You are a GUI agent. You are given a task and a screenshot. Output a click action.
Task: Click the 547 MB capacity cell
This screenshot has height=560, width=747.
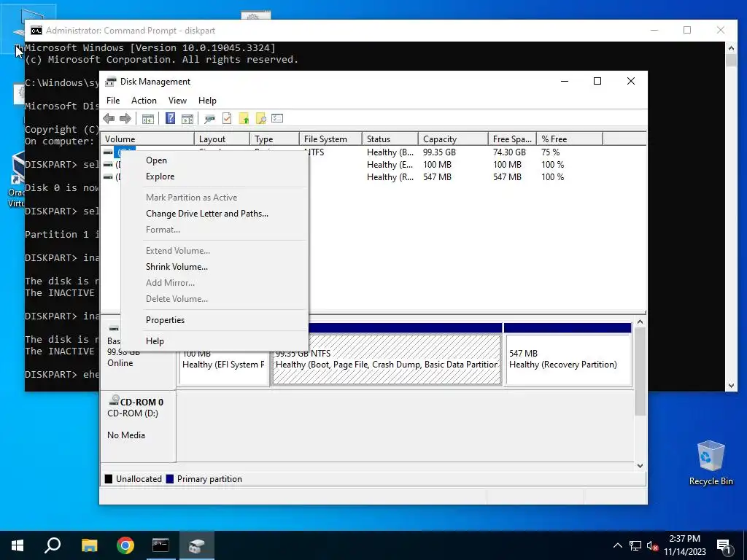437,177
